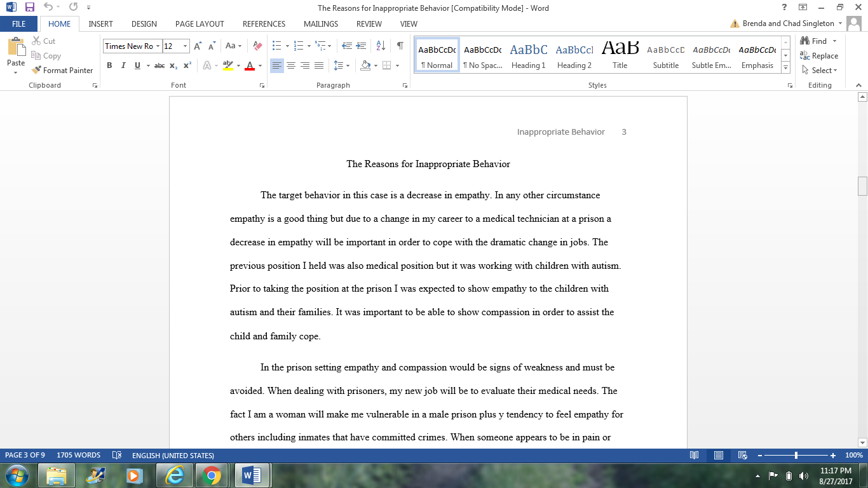Screen dimensions: 868x488
Task: Click the Format Painter brush icon
Action: [37, 71]
